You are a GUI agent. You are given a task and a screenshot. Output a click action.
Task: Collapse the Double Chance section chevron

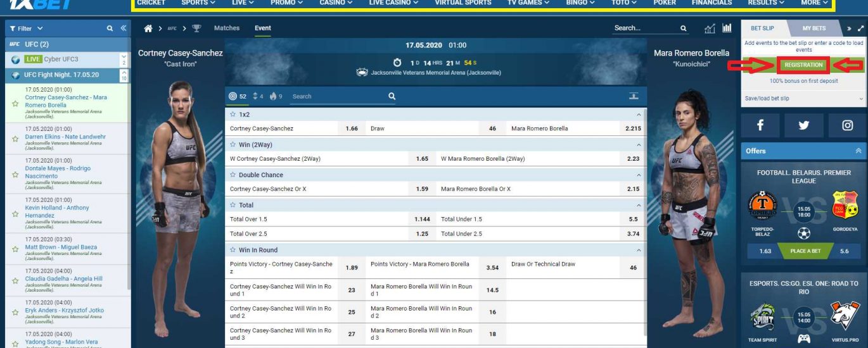[639, 175]
